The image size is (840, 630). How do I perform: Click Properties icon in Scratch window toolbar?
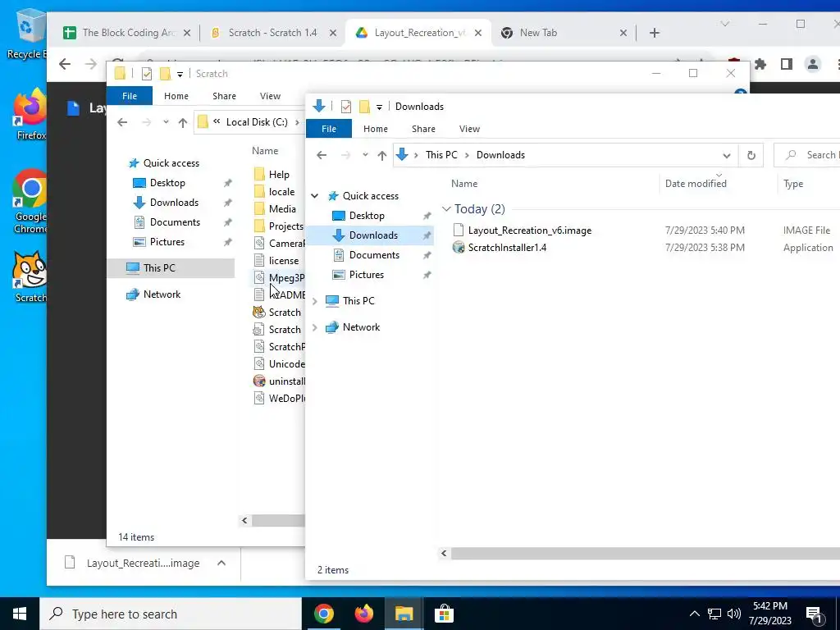(x=147, y=74)
